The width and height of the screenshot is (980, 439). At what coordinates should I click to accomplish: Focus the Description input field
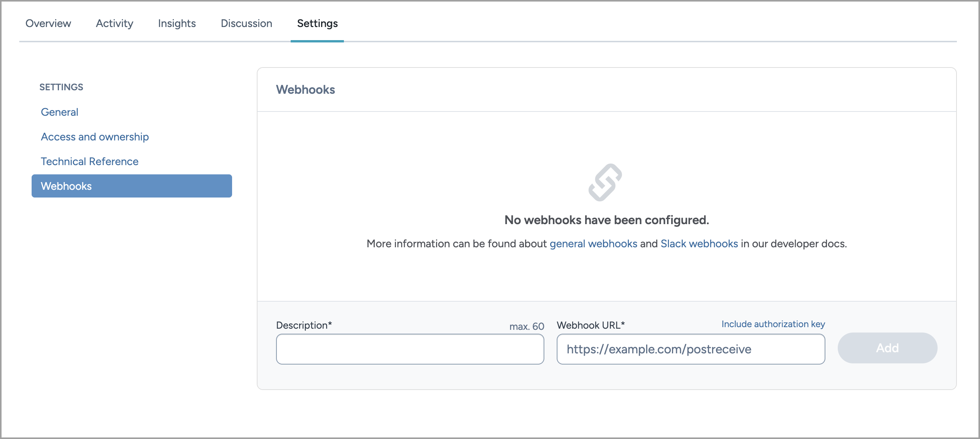(x=410, y=349)
